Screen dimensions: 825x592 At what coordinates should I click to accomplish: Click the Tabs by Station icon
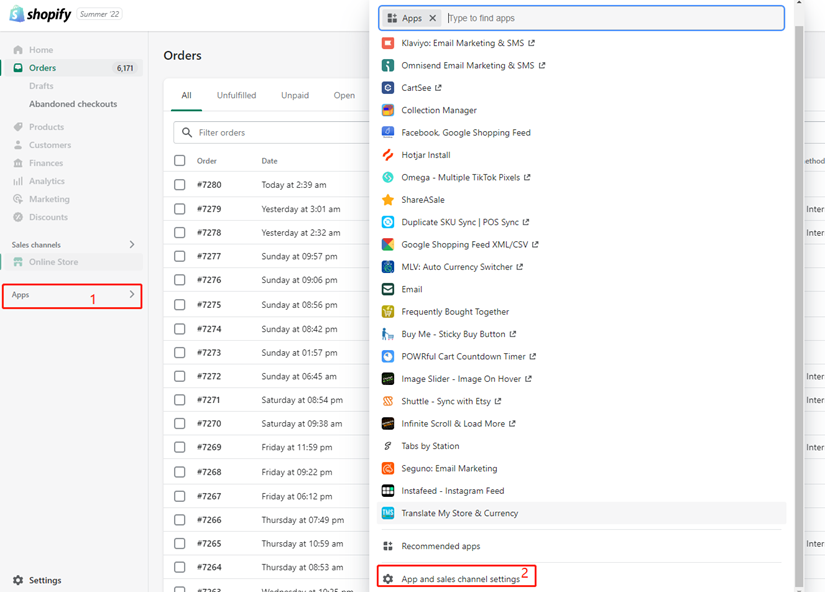click(x=388, y=446)
